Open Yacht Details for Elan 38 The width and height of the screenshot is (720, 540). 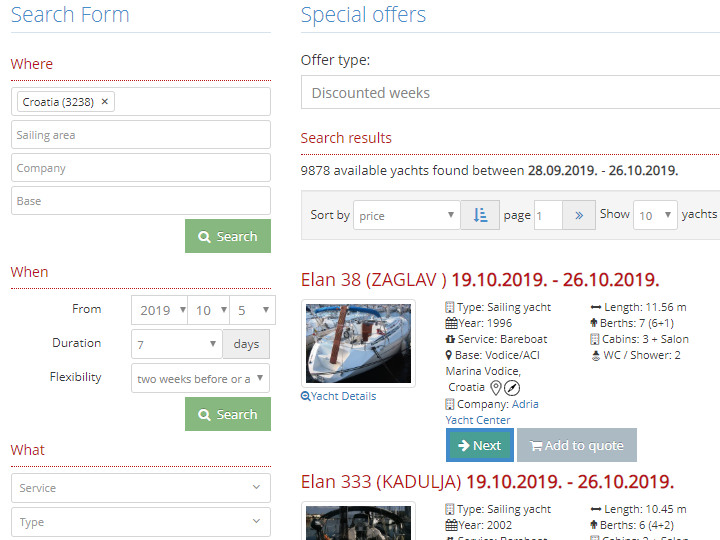[339, 396]
